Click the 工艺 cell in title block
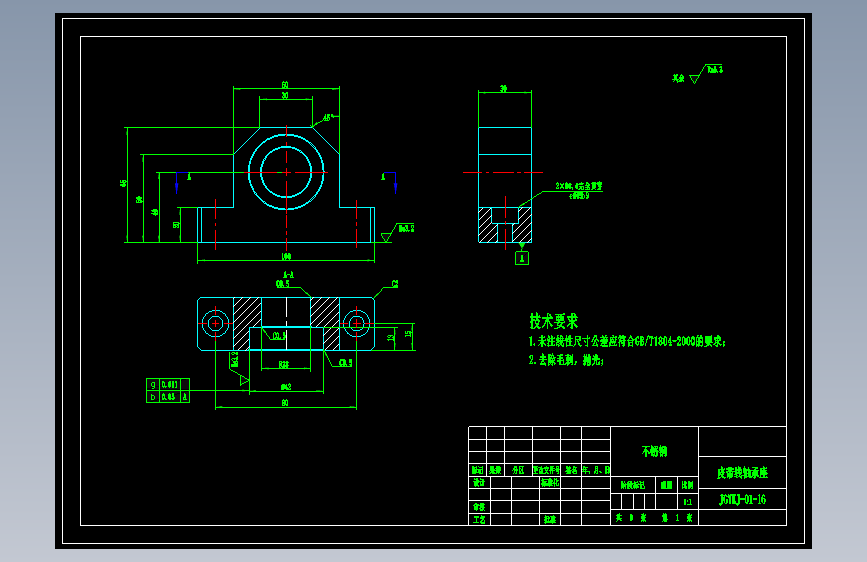The width and height of the screenshot is (867, 562). tap(479, 519)
